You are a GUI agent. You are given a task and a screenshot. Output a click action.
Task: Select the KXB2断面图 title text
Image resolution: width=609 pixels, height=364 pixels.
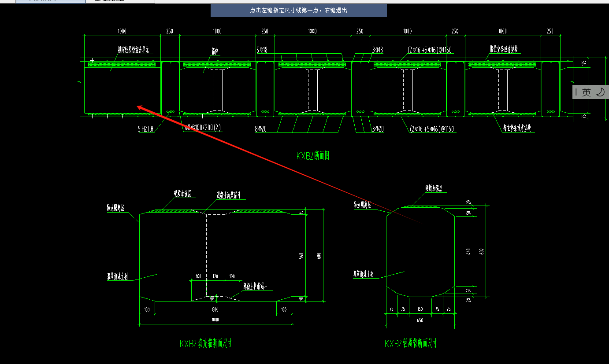(313, 156)
